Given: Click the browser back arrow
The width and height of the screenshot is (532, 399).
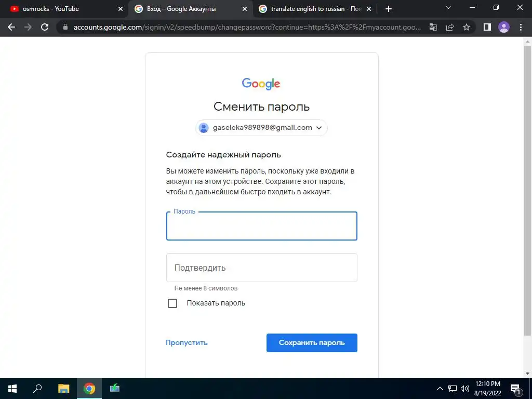Looking at the screenshot, I should (11, 27).
